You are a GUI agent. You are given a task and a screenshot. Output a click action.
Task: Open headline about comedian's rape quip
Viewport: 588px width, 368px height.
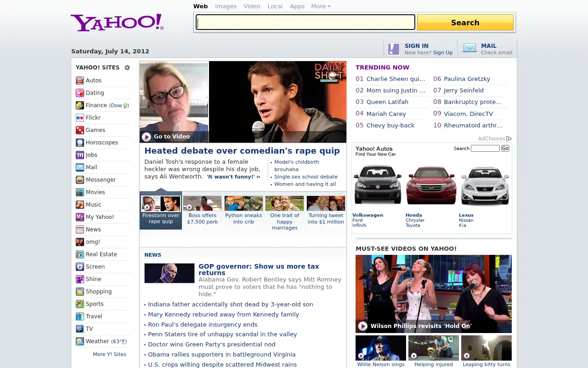click(242, 151)
